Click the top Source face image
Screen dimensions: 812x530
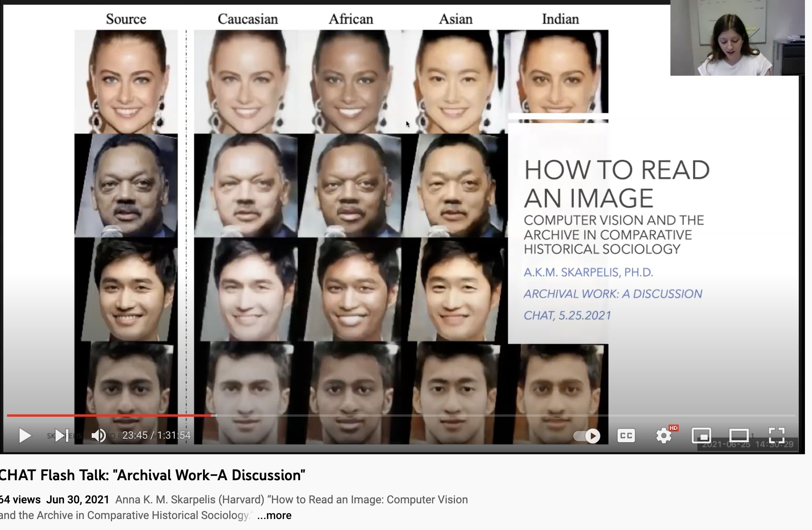point(126,82)
